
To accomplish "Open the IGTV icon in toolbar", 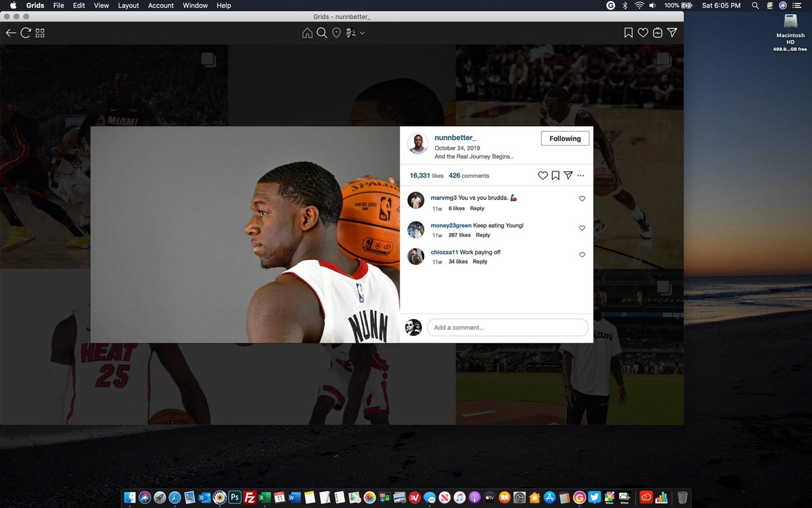I will point(658,33).
